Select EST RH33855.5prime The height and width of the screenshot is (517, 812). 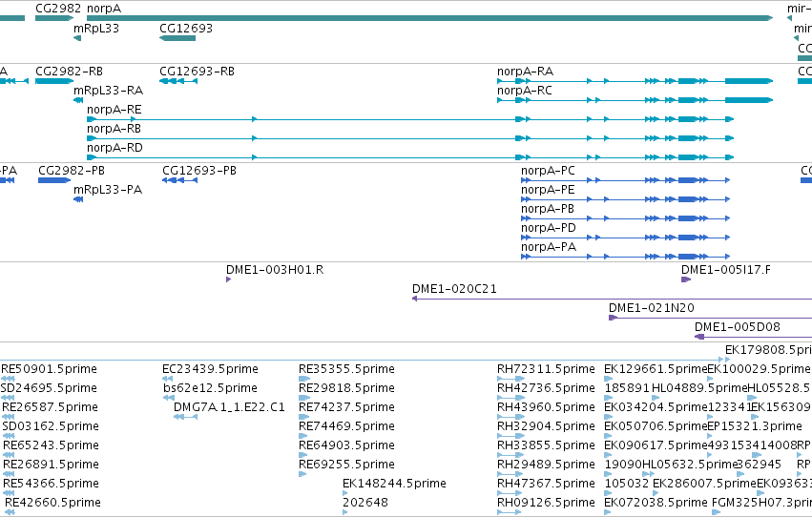pos(547,445)
